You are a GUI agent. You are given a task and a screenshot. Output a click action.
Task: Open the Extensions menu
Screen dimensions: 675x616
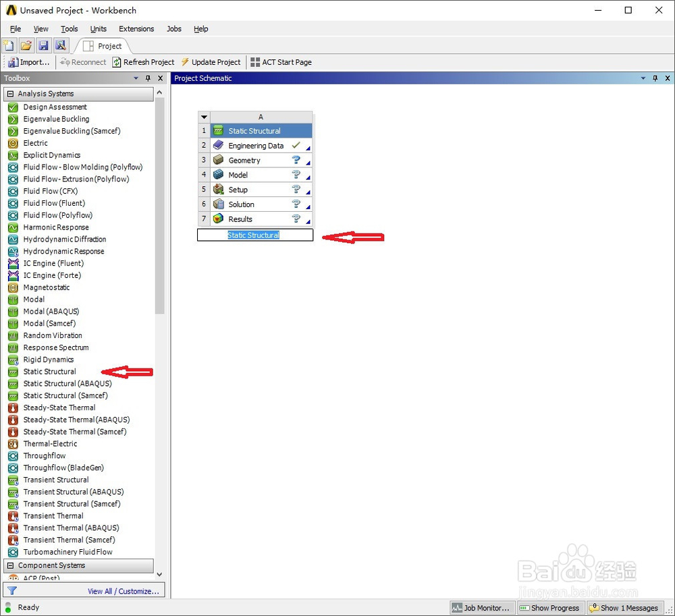coord(136,29)
